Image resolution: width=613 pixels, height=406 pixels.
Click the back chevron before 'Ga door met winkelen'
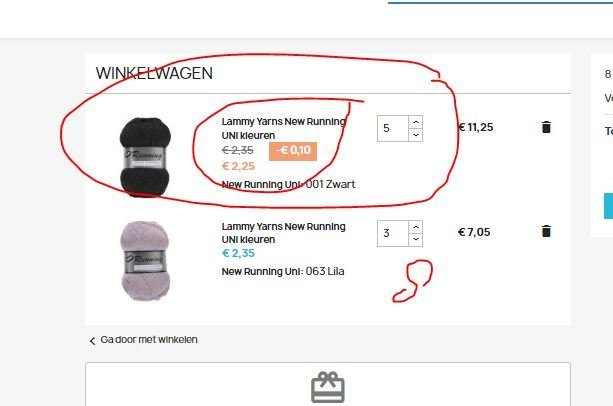(x=92, y=341)
